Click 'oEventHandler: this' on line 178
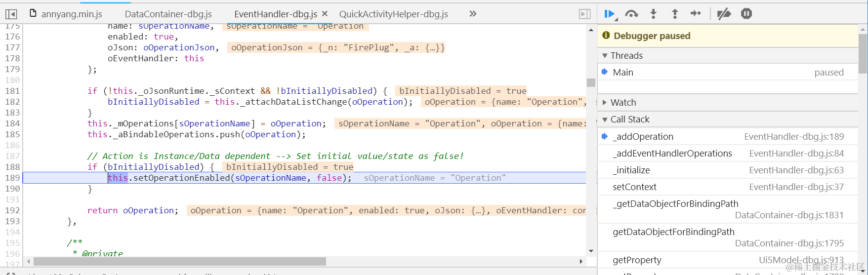The height and width of the screenshot is (275, 868). (x=156, y=58)
